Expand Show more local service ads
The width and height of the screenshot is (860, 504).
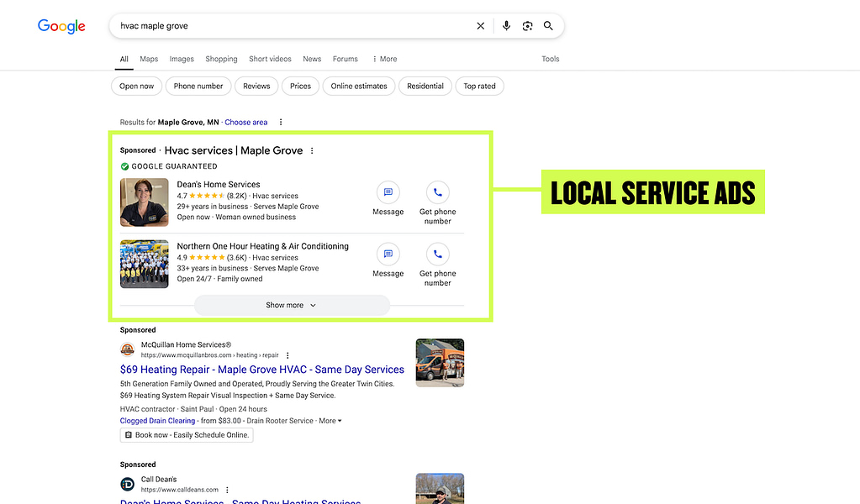point(291,305)
